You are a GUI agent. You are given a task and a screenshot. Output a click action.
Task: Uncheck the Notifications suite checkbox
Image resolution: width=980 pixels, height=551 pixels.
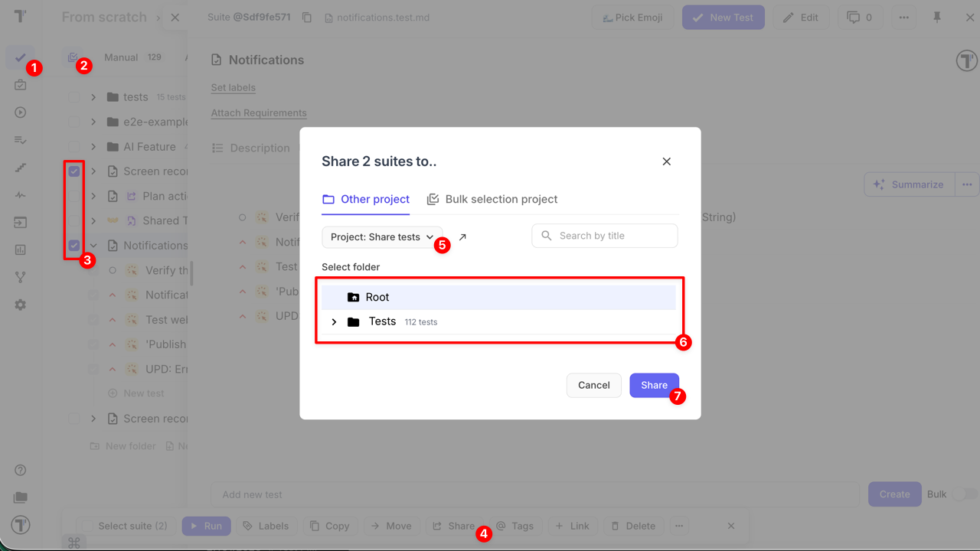click(74, 246)
